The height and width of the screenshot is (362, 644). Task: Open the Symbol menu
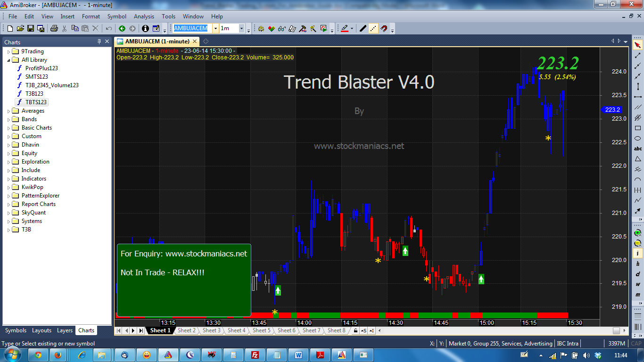click(x=117, y=16)
